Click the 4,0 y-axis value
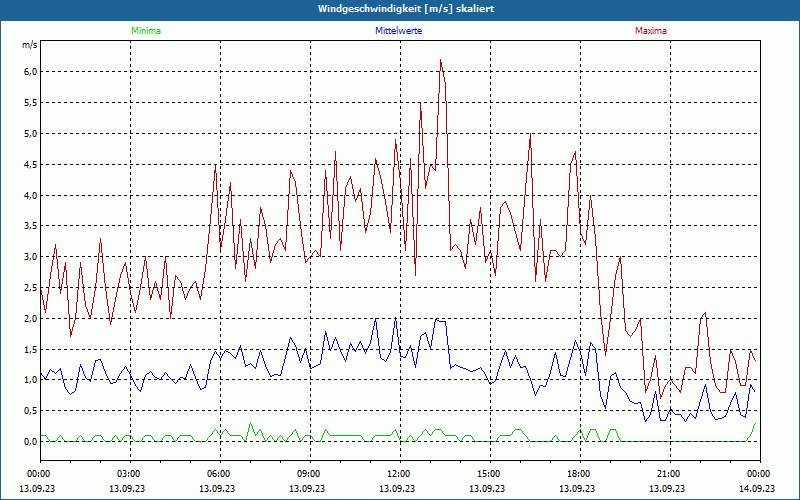 [31, 195]
